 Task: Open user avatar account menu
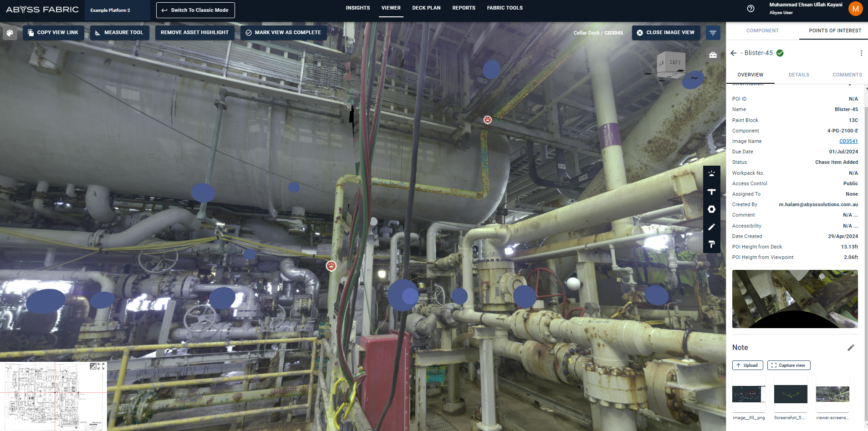pos(855,9)
